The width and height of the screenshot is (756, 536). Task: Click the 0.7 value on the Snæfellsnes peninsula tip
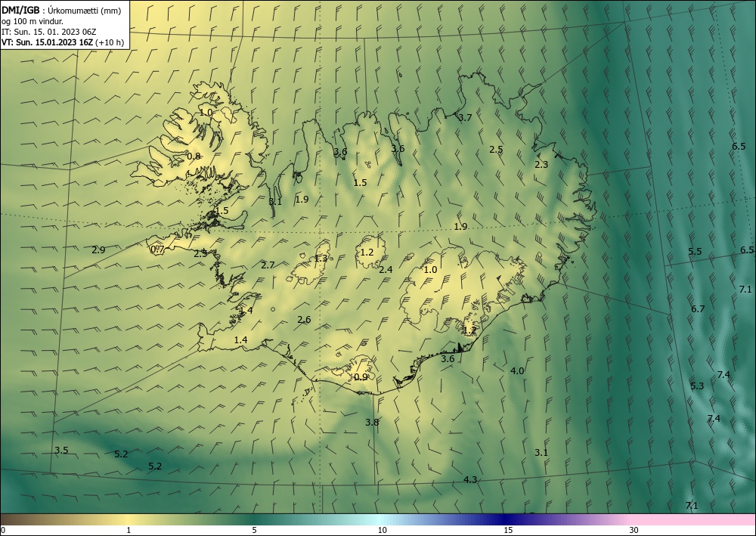pos(158,249)
